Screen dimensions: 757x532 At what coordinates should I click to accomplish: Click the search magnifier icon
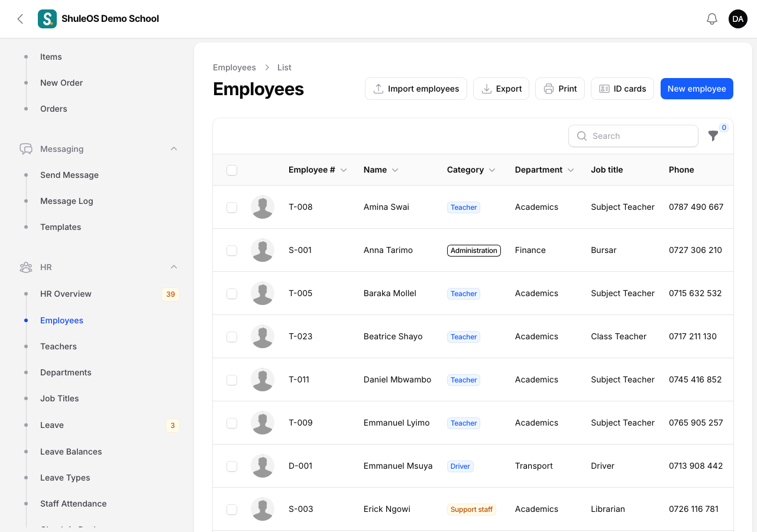[x=582, y=136]
